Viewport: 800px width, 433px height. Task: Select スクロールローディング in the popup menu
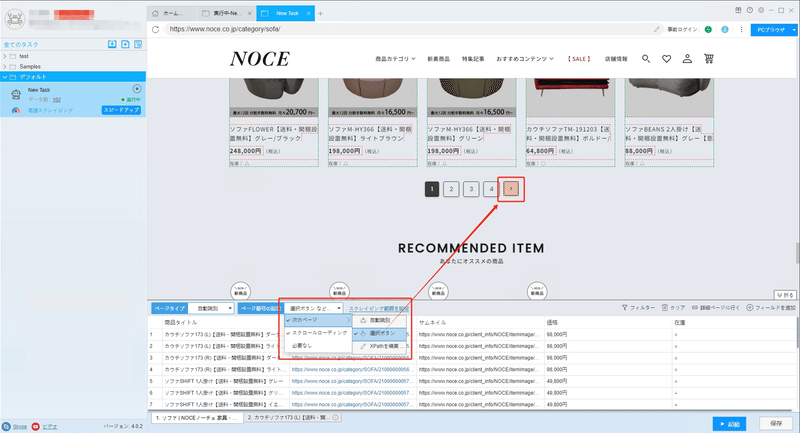[x=318, y=333]
